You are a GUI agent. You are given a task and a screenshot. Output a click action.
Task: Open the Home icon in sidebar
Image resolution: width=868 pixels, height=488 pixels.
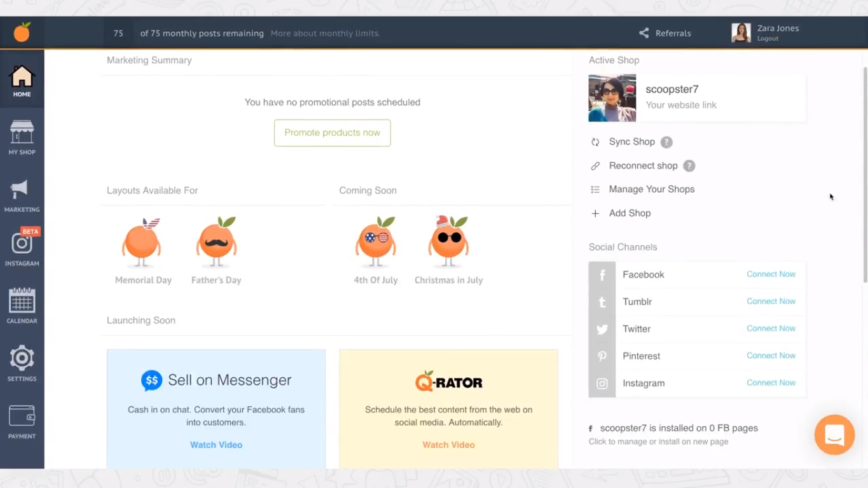tap(22, 78)
